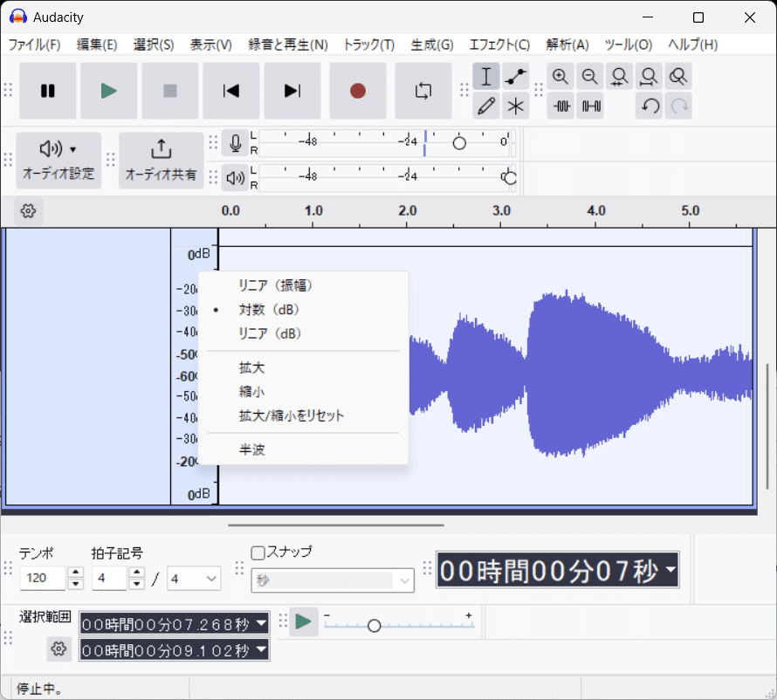Open 編集(E) menu

click(97, 45)
